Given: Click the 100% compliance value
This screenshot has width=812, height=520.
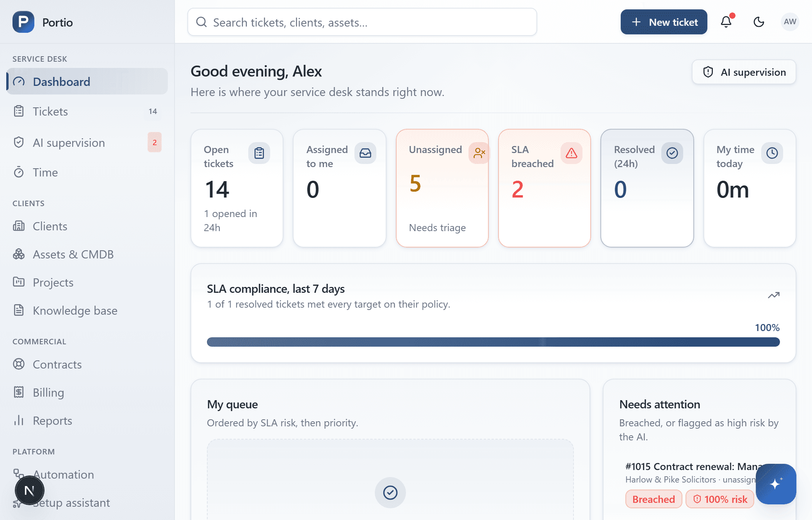Looking at the screenshot, I should click(767, 328).
